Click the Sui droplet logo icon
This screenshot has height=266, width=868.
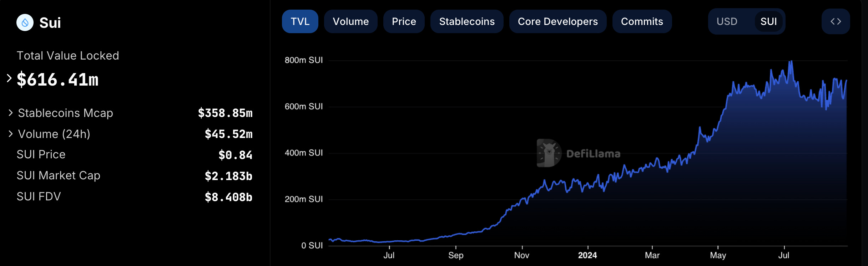(25, 22)
